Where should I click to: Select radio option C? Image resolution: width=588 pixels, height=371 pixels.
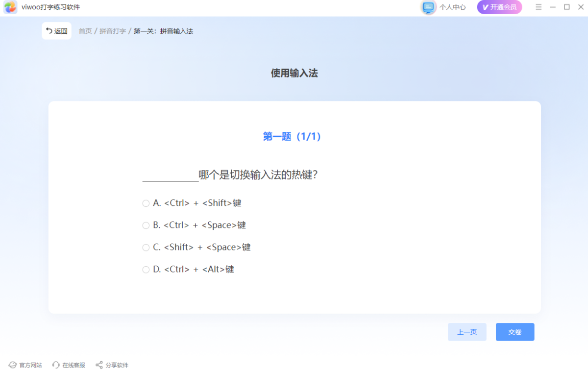pyautogui.click(x=146, y=247)
